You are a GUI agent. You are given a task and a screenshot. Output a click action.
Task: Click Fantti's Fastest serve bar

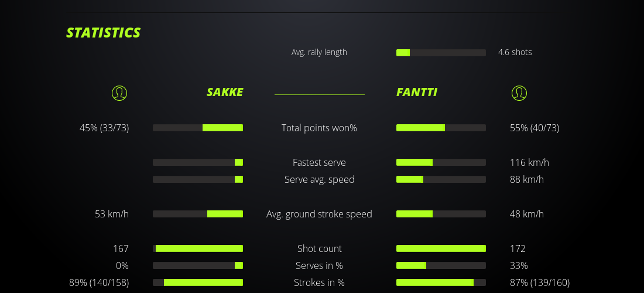[x=441, y=162]
